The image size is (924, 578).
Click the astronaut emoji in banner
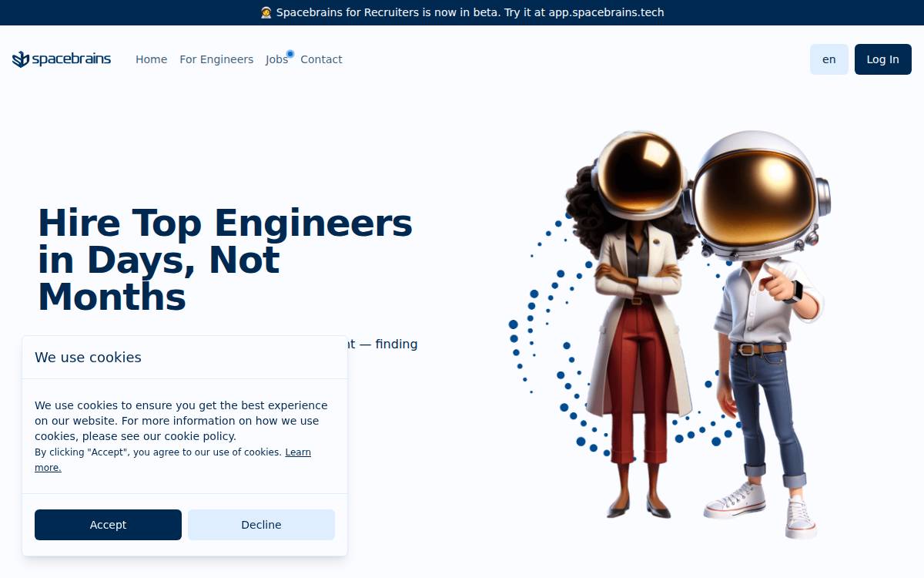(x=266, y=12)
